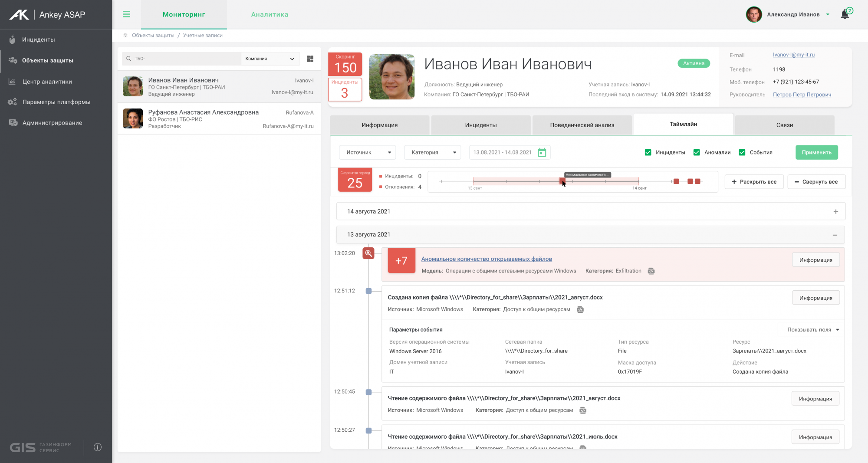This screenshot has width=868, height=463.
Task: Open the Источник dropdown
Action: pyautogui.click(x=367, y=152)
